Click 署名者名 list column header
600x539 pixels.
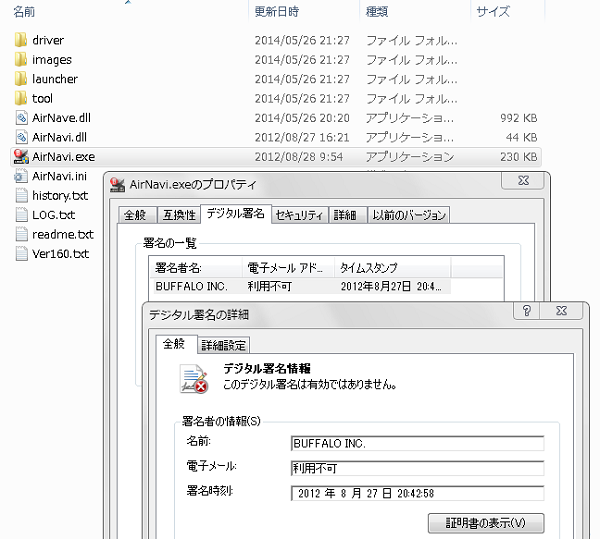pos(196,268)
